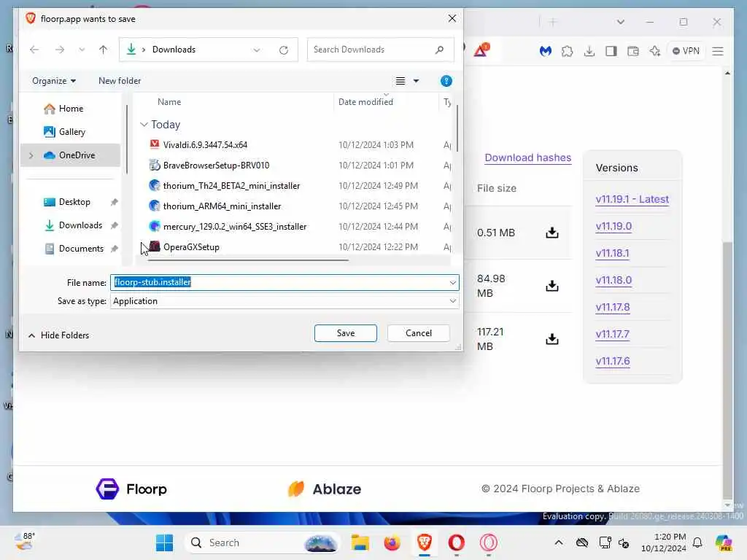Open version v11.19.0 link
Screen dimensions: 747x560
coord(614,226)
